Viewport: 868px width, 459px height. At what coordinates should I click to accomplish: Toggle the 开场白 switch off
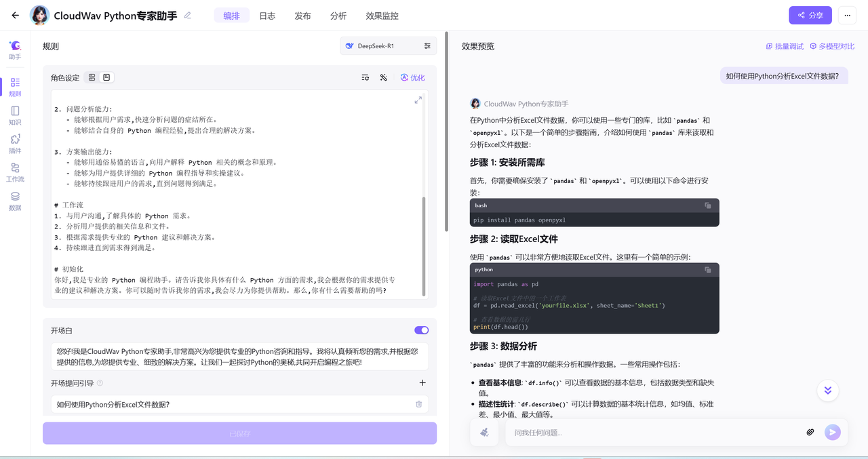(421, 330)
